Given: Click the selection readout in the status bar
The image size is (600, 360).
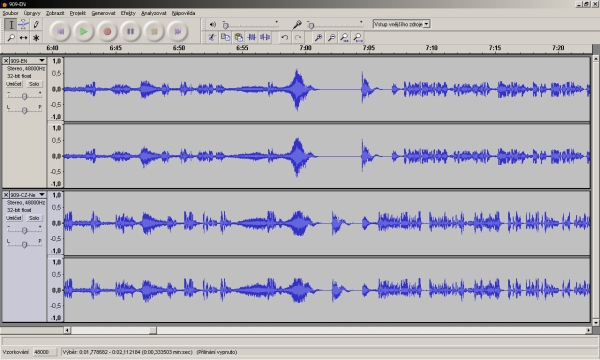Looking at the screenshot, I should pyautogui.click(x=149, y=352).
